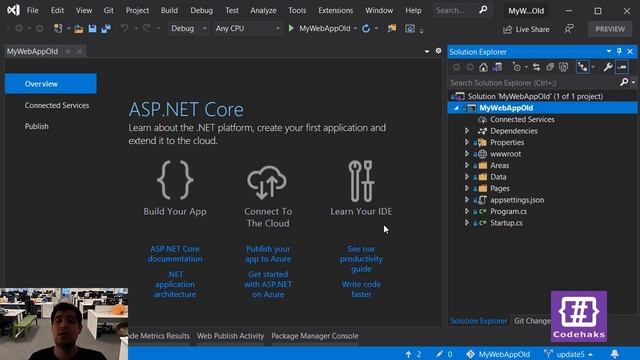Screen dimensions: 640x360
Task: Click the notifications bell in the status bar
Action: click(615, 353)
